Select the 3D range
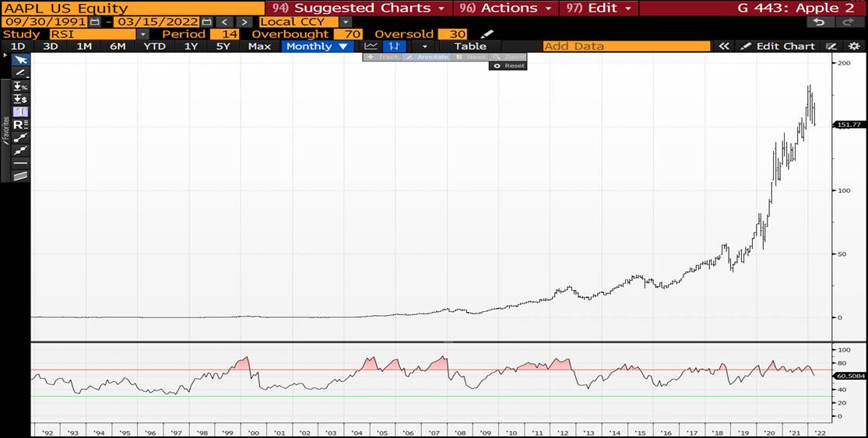This screenshot has height=438, width=868. pos(51,47)
